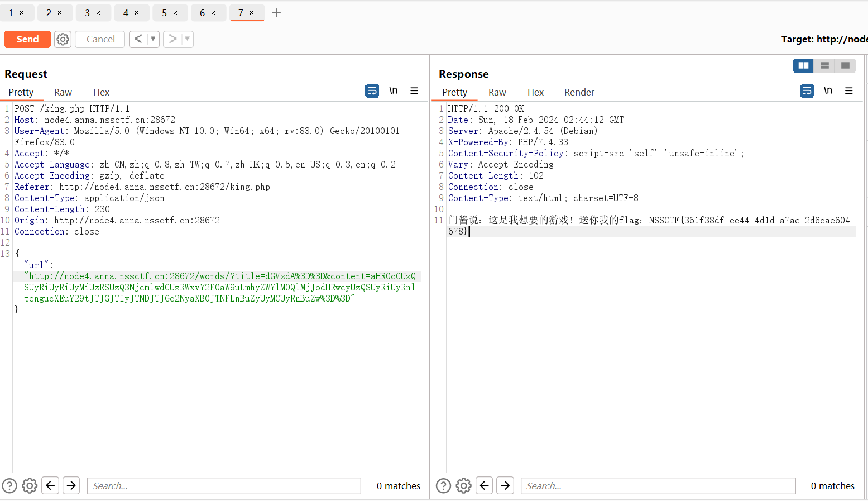Open Response search help icon
The height and width of the screenshot is (501, 868).
click(x=443, y=486)
